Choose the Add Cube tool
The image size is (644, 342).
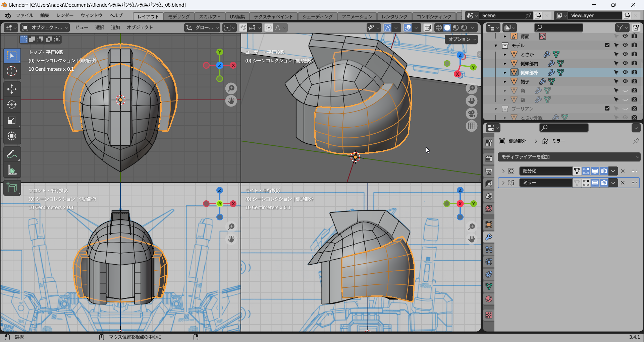(x=12, y=188)
